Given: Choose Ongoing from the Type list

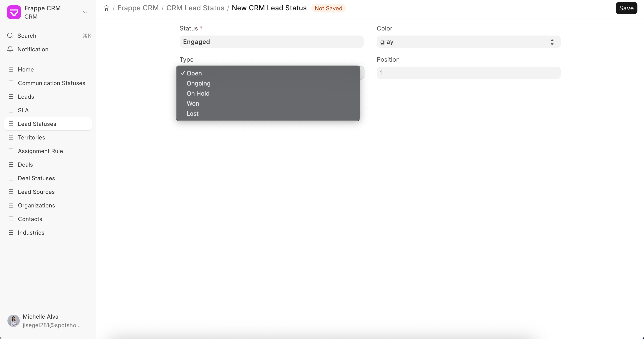Looking at the screenshot, I should point(198,83).
